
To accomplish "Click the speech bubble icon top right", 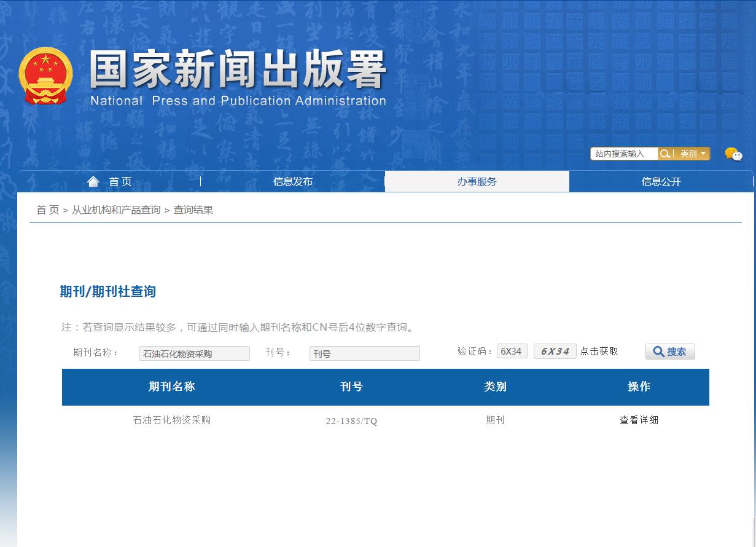I will coord(734,154).
